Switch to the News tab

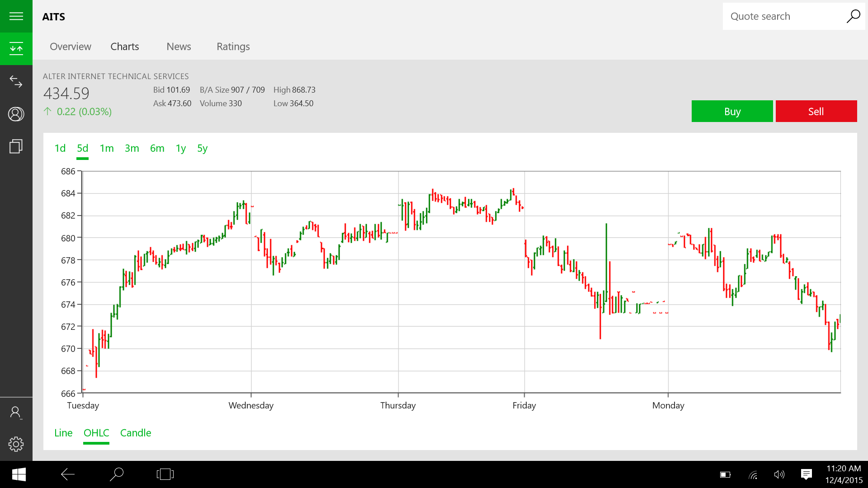[x=179, y=47]
